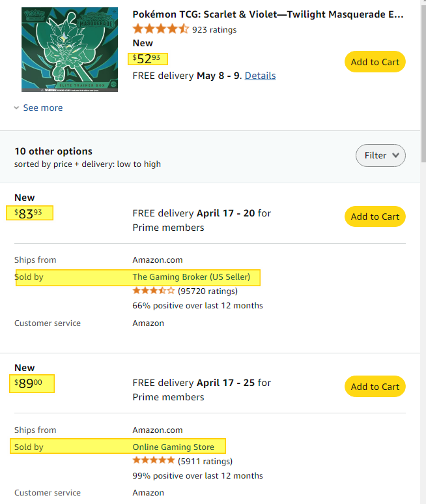This screenshot has width=426, height=504.
Task: Add the $89.00 offer to cart
Action: [375, 387]
